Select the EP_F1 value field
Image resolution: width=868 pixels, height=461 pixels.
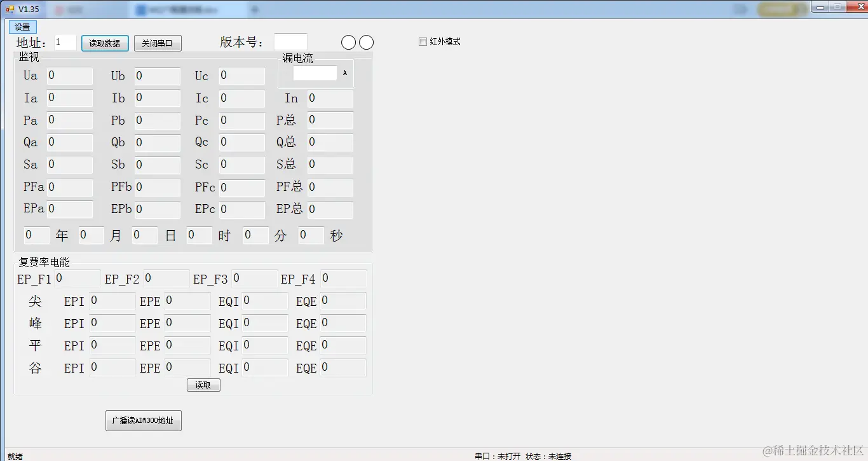coord(78,279)
